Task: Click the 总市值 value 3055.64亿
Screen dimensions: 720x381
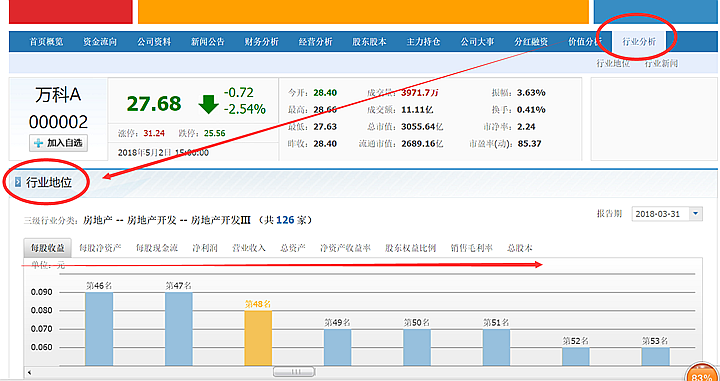Action: point(422,127)
